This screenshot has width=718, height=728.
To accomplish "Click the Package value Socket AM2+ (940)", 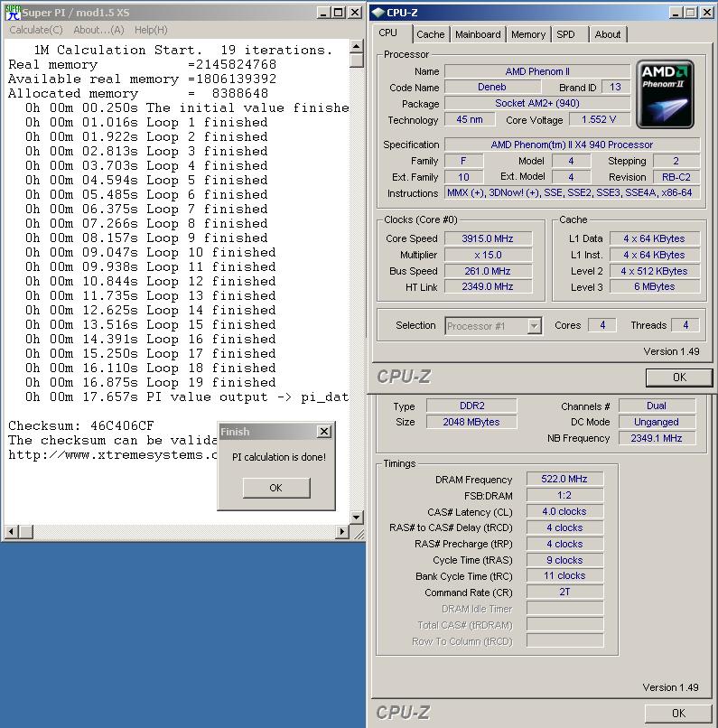I will [x=537, y=103].
